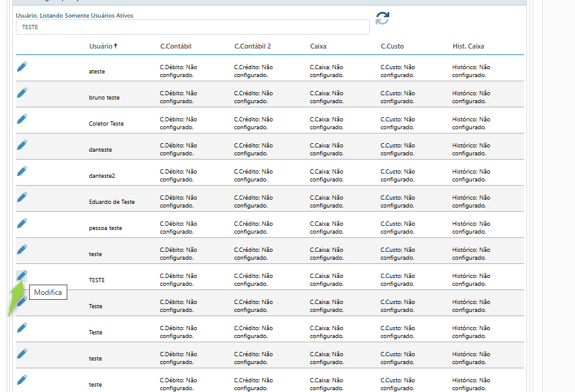
Task: Click the pencil icon next to danteste2
Action: click(x=22, y=171)
